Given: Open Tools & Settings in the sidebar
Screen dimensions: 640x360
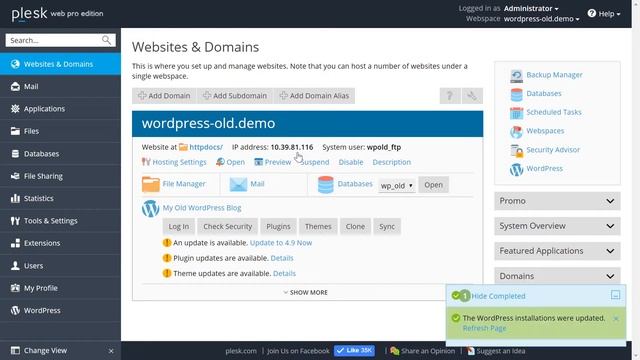Looking at the screenshot, I should coord(60,221).
